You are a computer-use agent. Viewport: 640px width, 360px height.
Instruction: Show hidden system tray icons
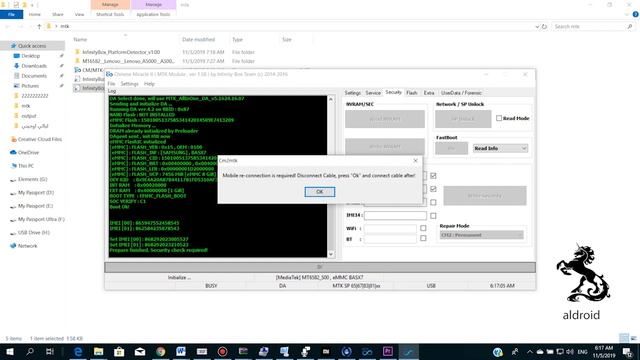530,352
